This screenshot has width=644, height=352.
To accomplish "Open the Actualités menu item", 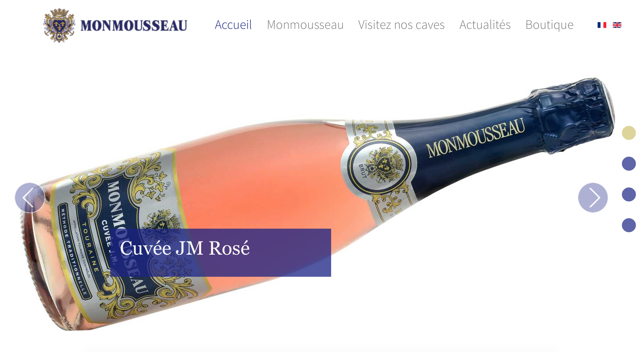I will click(485, 25).
